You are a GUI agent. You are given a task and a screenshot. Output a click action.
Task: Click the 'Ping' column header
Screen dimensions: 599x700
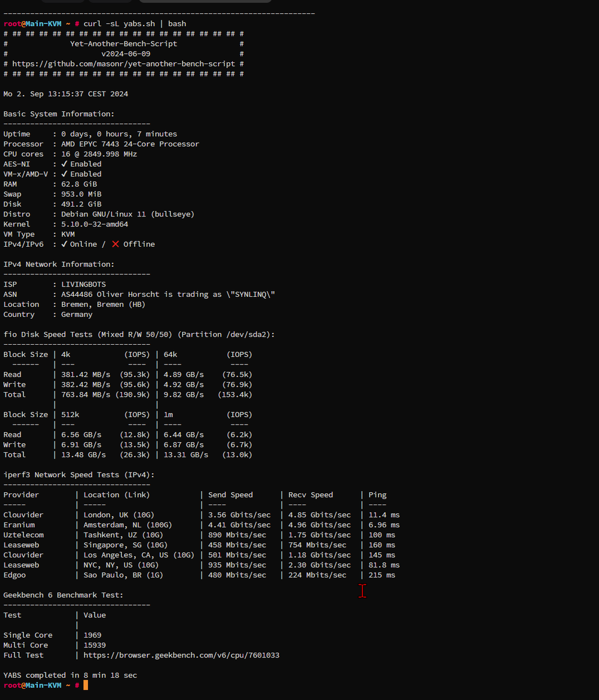[377, 495]
